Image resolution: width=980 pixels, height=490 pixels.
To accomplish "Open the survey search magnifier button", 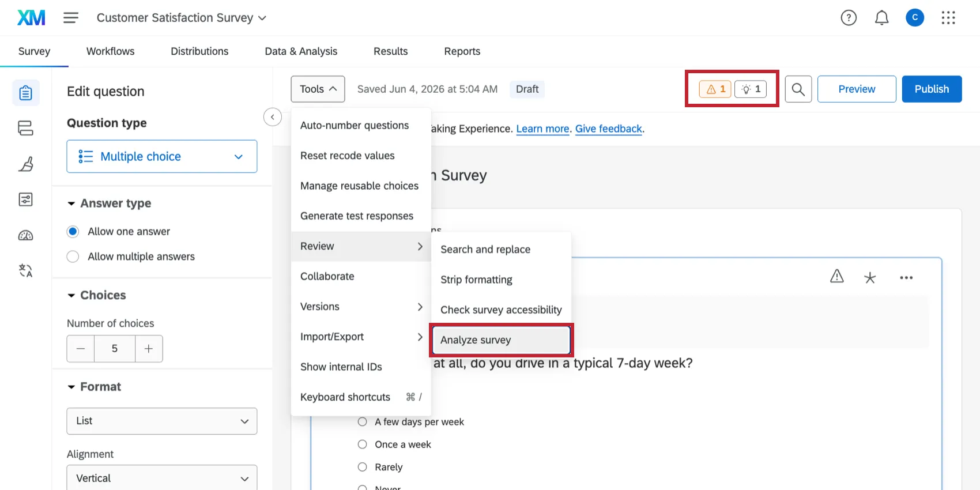I will (798, 89).
